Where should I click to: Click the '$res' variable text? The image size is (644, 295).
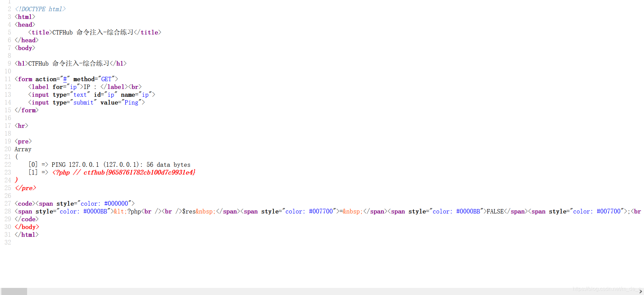pyautogui.click(x=189, y=211)
